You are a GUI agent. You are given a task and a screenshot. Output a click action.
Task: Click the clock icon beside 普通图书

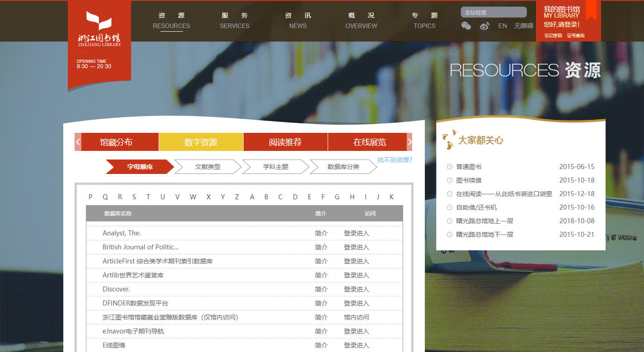click(x=449, y=167)
